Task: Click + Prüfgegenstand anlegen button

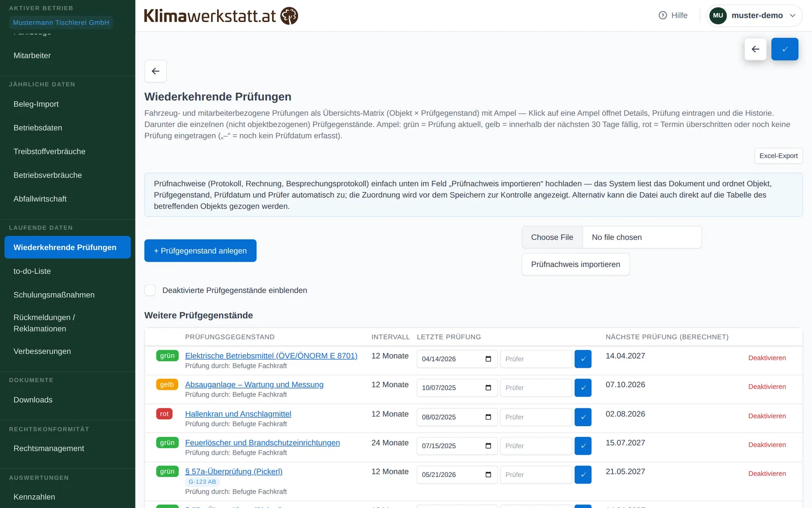Action: pos(200,250)
